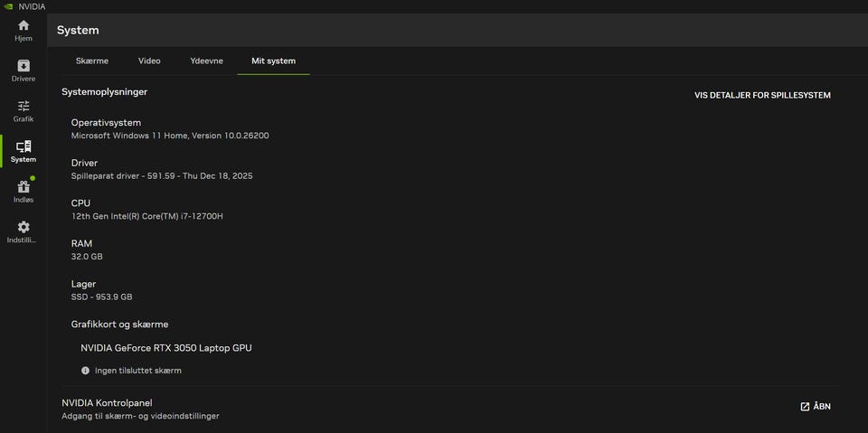Click the NVIDIA Kontrolpanel title
Viewport: 868px width, 433px height.
point(107,402)
